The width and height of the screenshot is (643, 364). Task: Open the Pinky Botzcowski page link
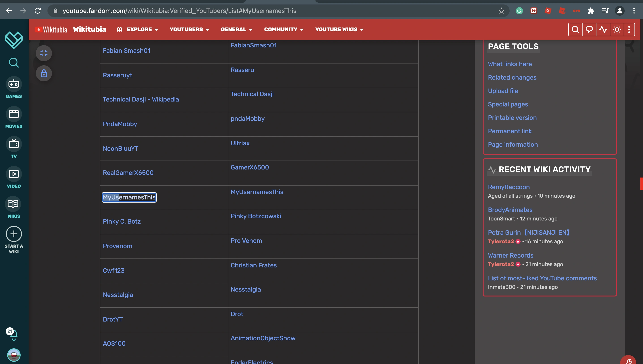point(255,216)
